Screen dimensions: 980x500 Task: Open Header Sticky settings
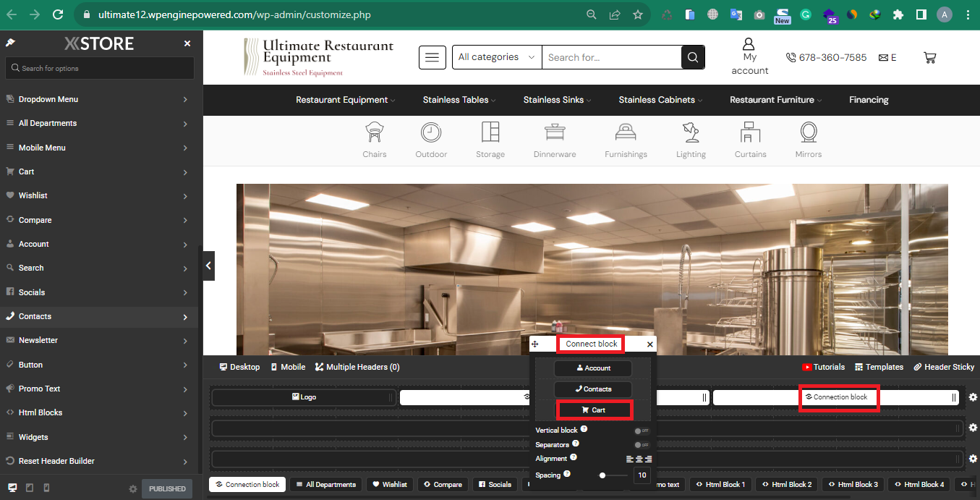(x=944, y=367)
